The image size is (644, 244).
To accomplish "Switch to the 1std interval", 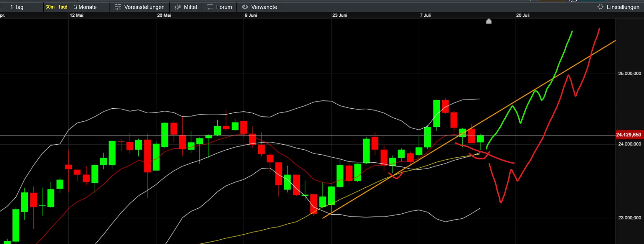I will click(63, 7).
